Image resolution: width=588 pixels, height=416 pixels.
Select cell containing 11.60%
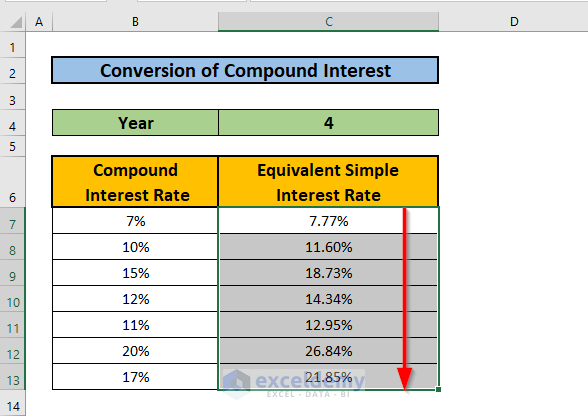click(328, 247)
